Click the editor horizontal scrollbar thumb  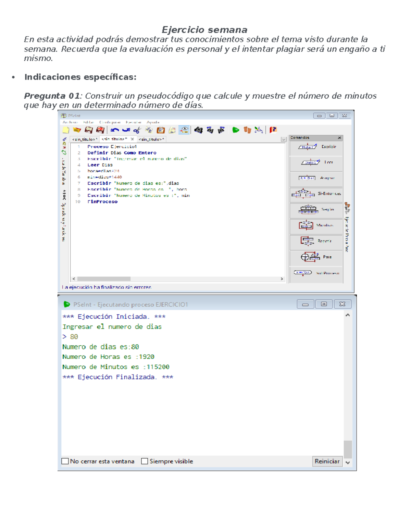103,279
